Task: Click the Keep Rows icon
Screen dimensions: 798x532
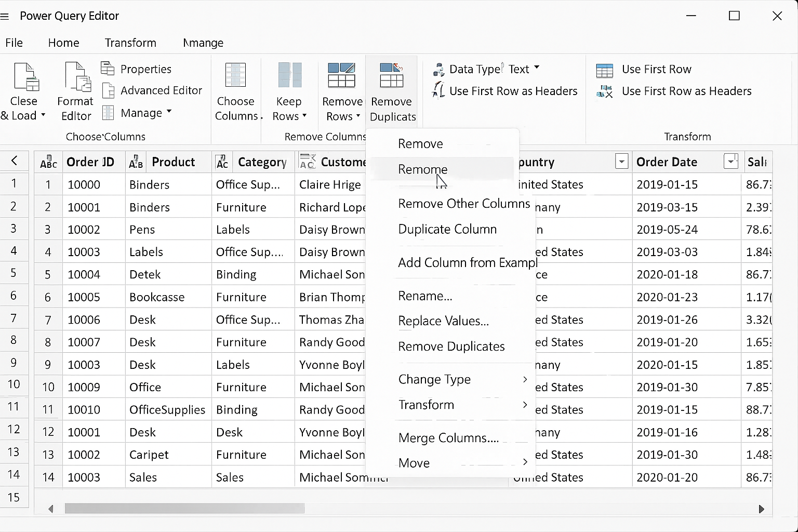Action: pyautogui.click(x=290, y=75)
